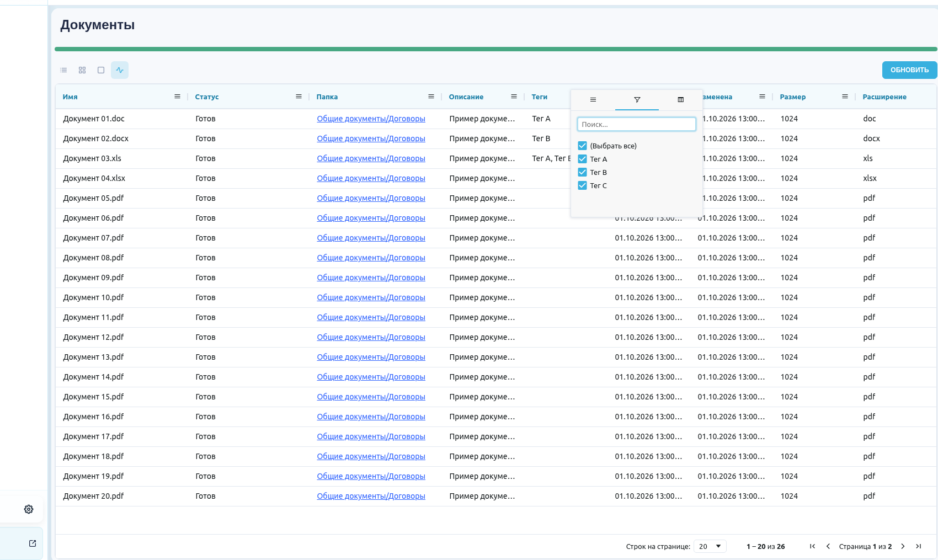
Task: Select cell Документ 03.xls
Action: 92,158
